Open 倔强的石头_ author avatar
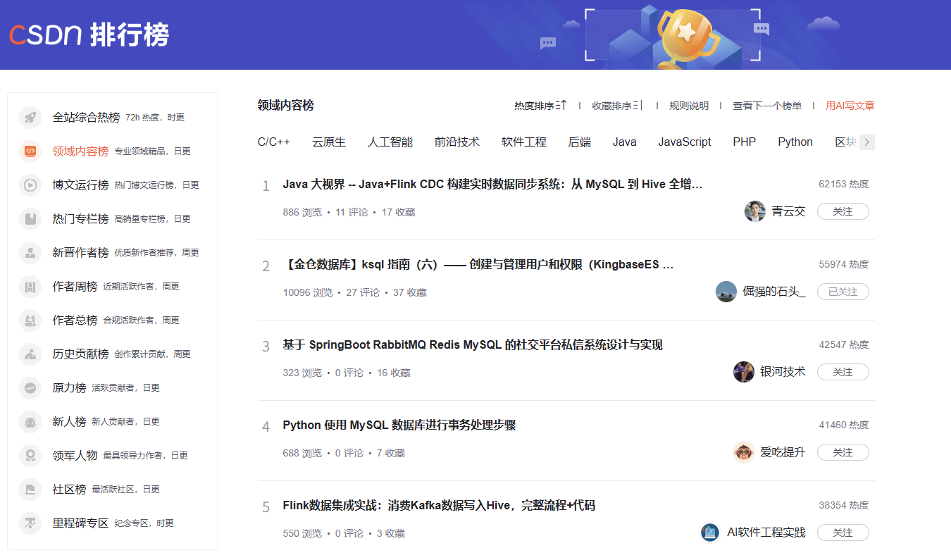The width and height of the screenshot is (951, 560). (x=726, y=292)
